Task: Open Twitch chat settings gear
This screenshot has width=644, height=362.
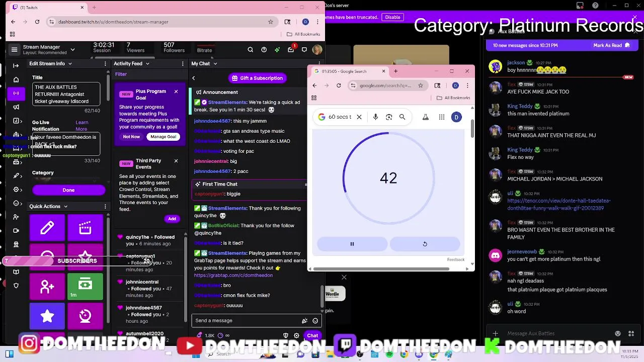Action: pos(296,335)
